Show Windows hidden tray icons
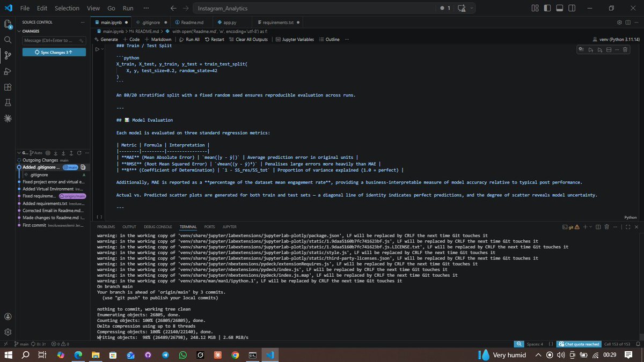 tap(538, 355)
